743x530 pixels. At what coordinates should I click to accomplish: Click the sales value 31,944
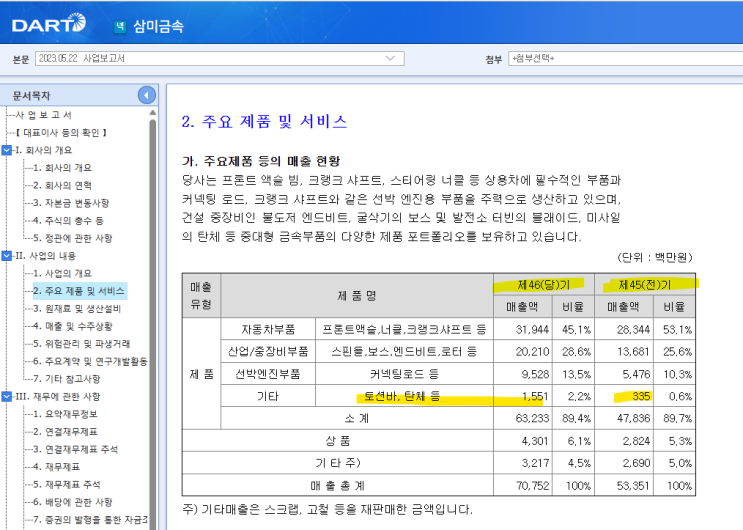532,329
